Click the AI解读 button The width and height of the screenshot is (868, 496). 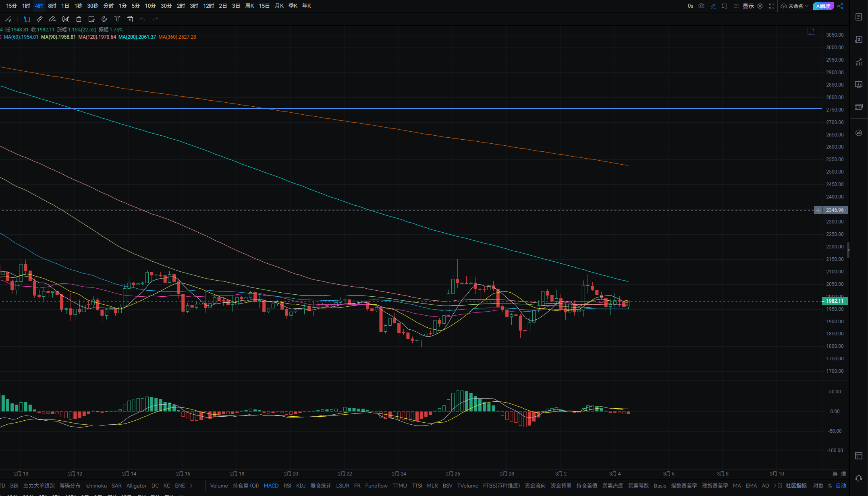pos(823,6)
